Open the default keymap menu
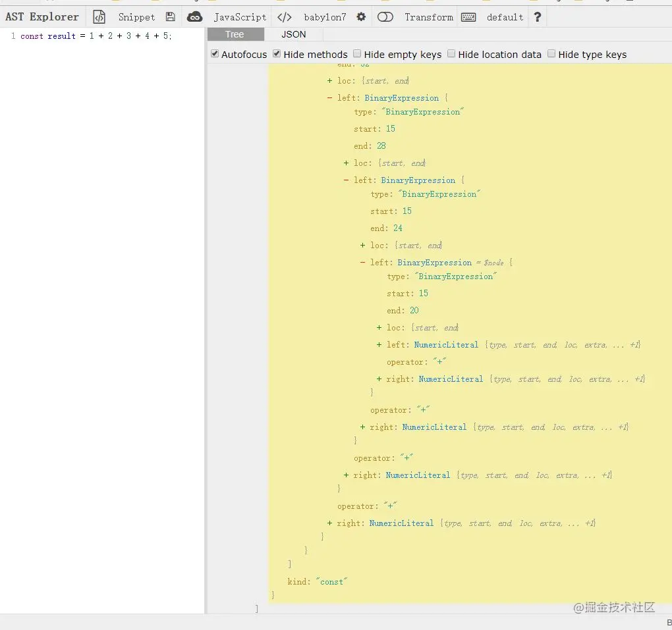 coord(505,17)
